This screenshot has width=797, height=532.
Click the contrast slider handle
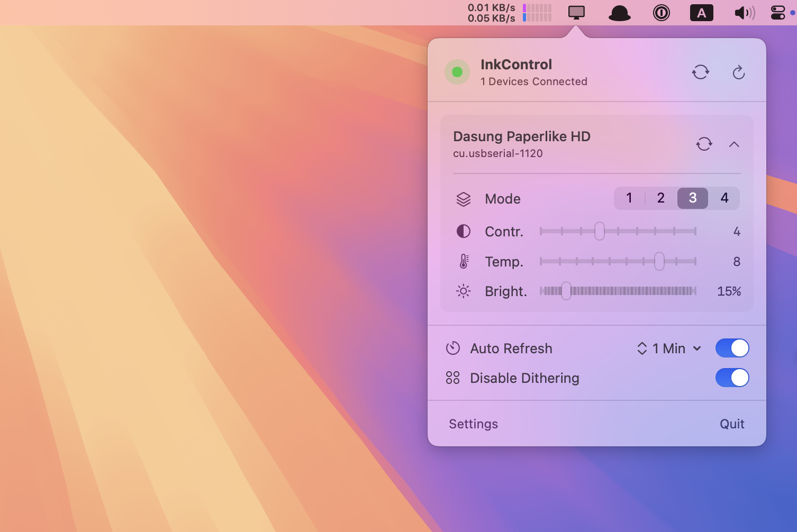pyautogui.click(x=599, y=231)
